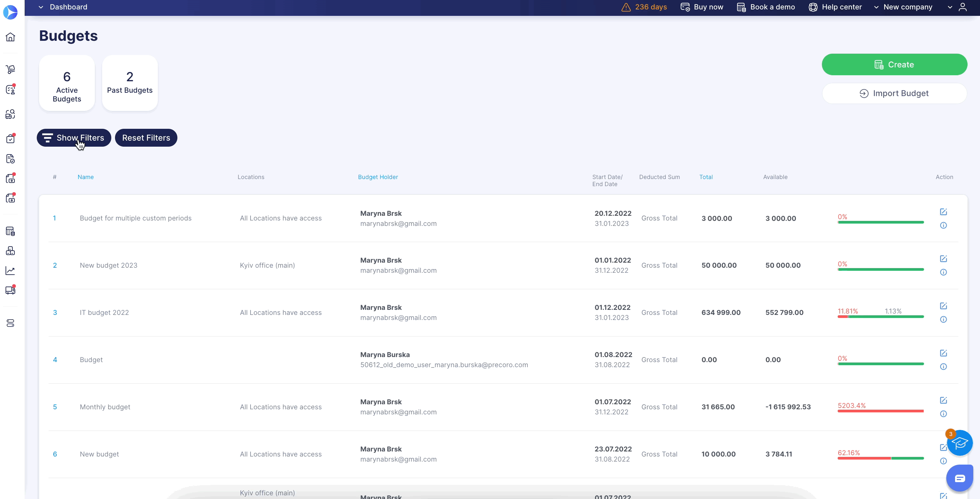Show info for Maryna Burska Budget row
Viewport: 980px width, 499px height.
[x=944, y=366]
